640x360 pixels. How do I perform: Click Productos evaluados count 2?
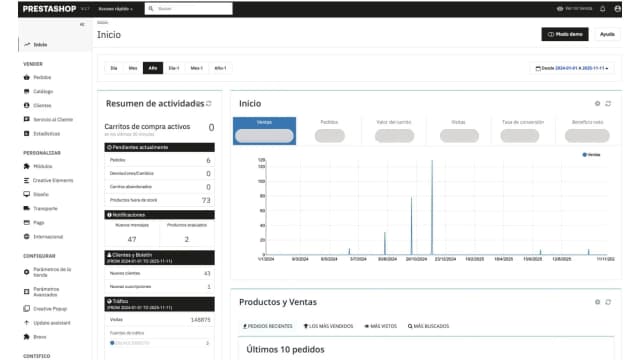tap(187, 239)
